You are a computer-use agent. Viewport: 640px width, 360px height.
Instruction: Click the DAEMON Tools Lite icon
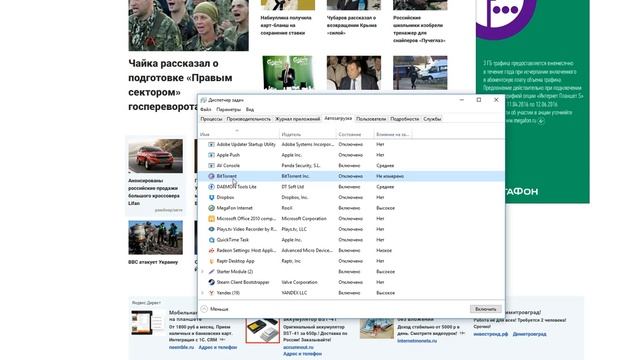click(x=211, y=187)
